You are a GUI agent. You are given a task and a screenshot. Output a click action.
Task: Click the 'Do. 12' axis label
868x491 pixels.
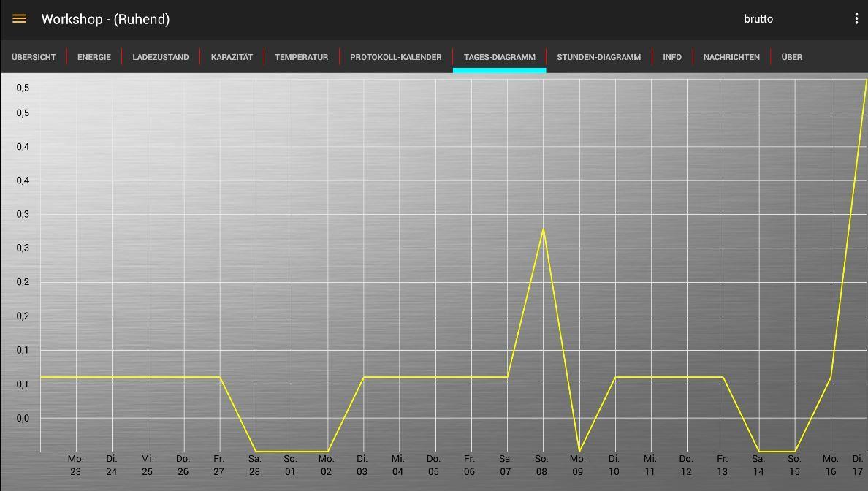point(686,465)
